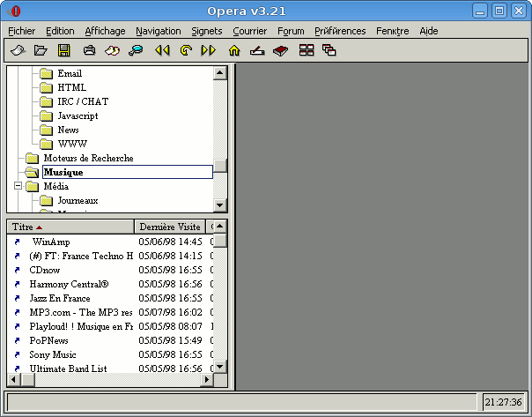Viewport: 532px width, 417px height.
Task: Open the Fichier menu
Action: pyautogui.click(x=22, y=31)
